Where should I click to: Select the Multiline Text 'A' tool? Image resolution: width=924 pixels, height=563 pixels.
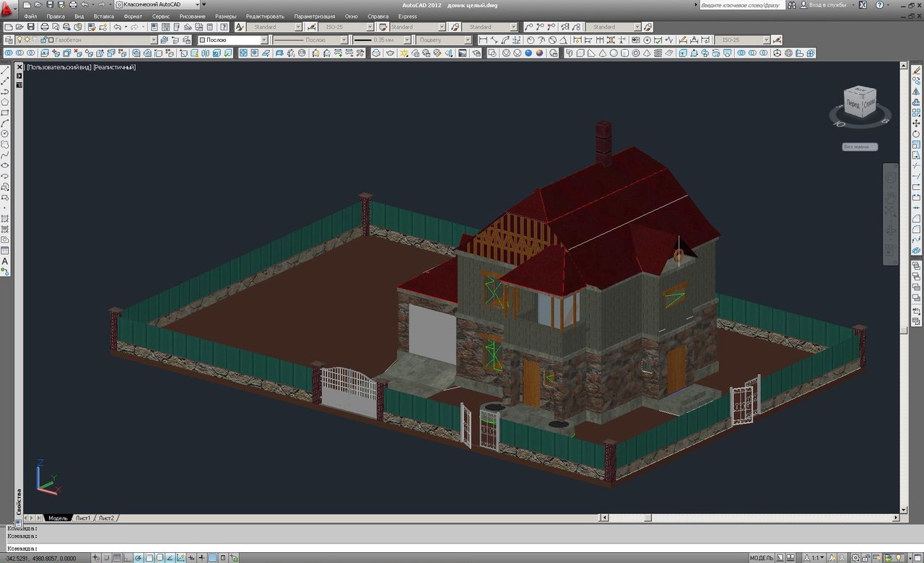5,261
